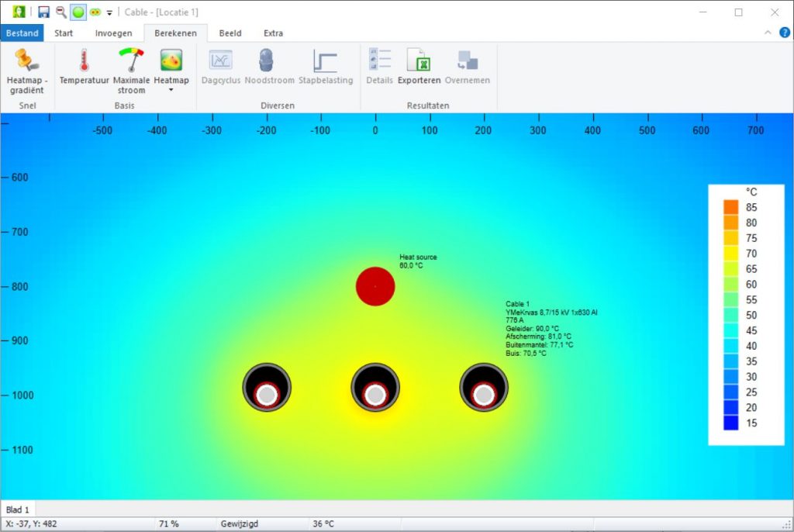Show result Details list
Image resolution: width=794 pixels, height=532 pixels.
pos(380,67)
